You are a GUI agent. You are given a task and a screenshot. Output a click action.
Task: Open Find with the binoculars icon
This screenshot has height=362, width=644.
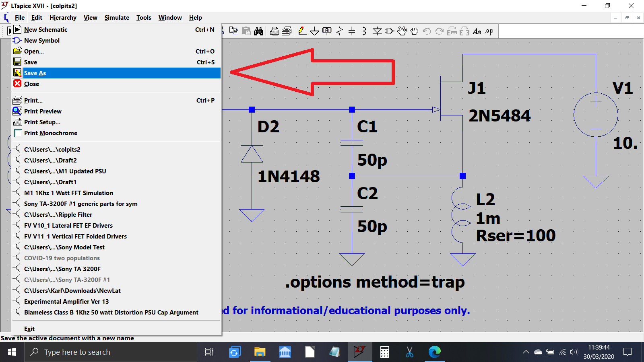point(259,31)
